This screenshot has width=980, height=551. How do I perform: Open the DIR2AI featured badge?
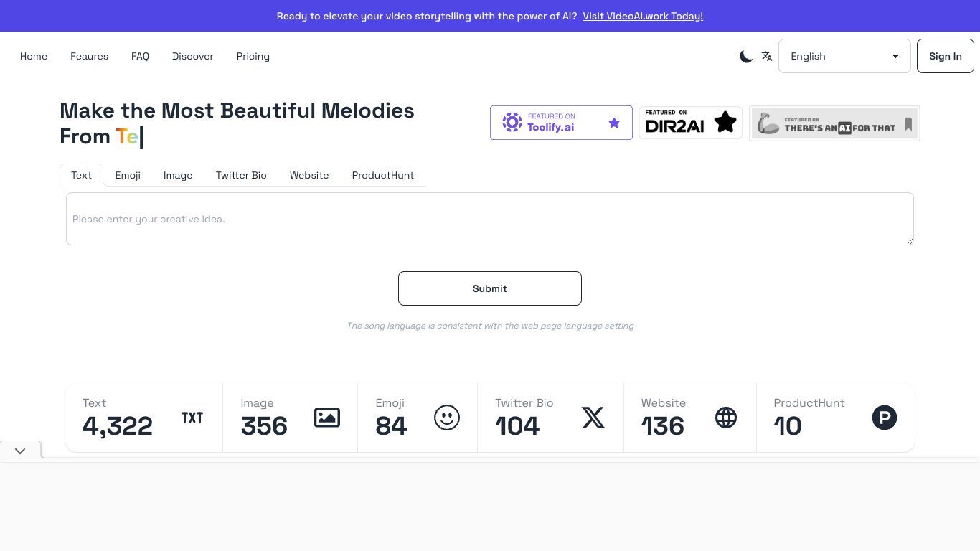tap(690, 123)
